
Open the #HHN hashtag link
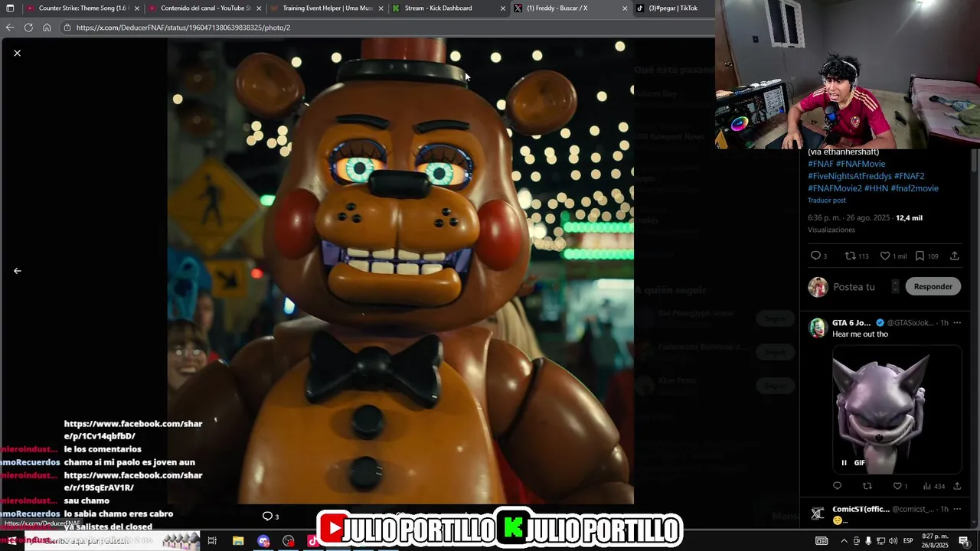pyautogui.click(x=876, y=188)
